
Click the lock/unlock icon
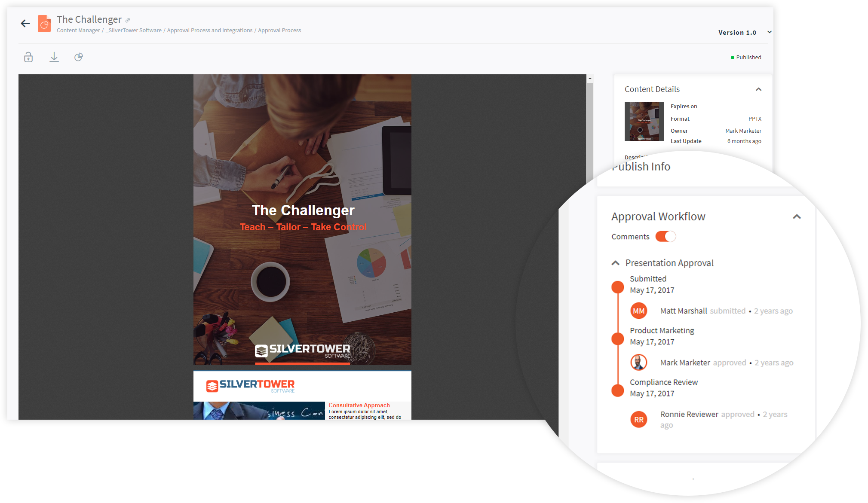click(29, 57)
